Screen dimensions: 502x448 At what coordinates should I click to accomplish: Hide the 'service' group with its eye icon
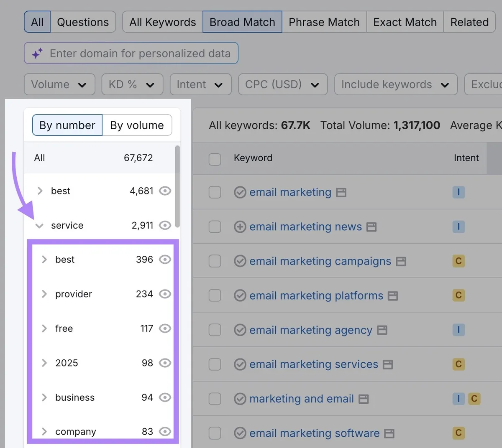[x=165, y=225]
